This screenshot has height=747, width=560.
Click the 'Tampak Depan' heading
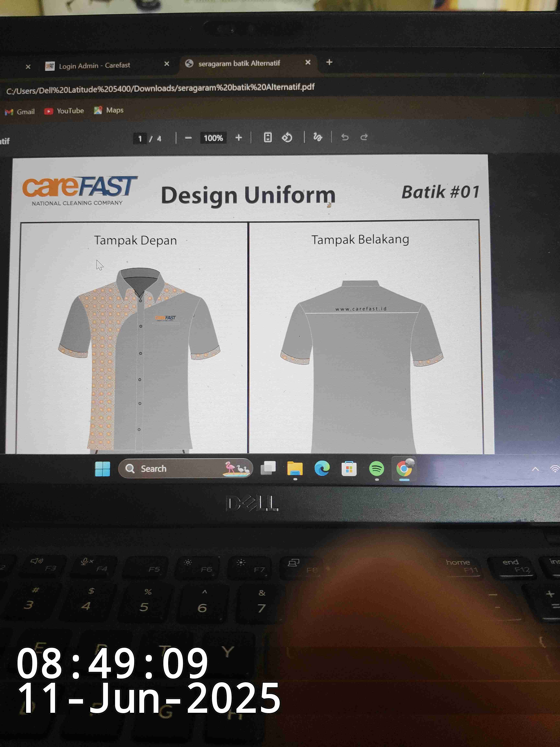coord(135,240)
